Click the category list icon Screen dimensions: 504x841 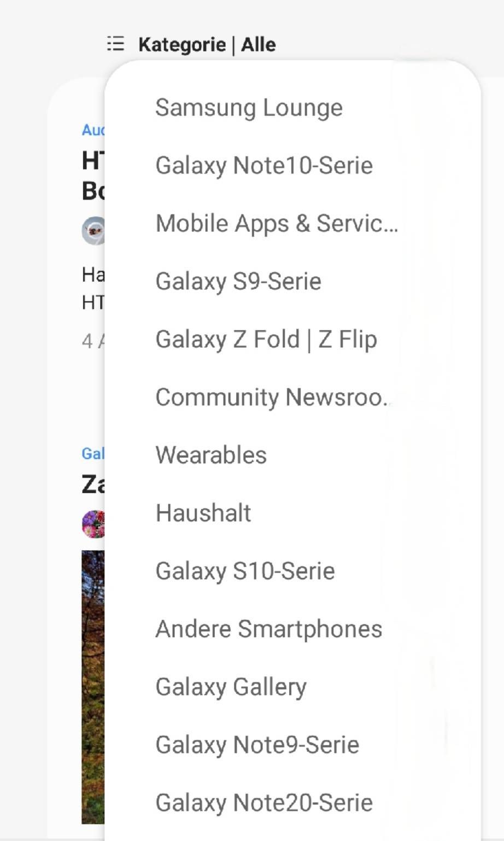[x=115, y=44]
